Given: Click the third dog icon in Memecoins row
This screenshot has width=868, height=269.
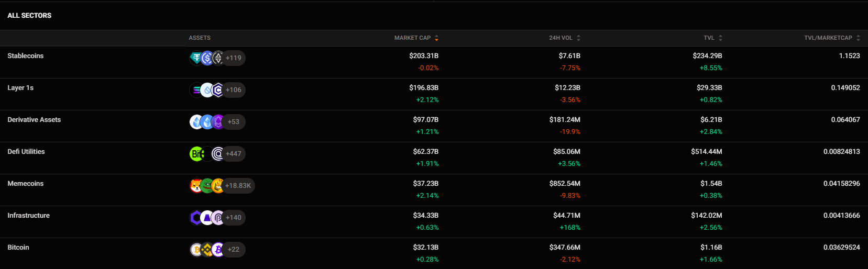Looking at the screenshot, I should point(218,186).
